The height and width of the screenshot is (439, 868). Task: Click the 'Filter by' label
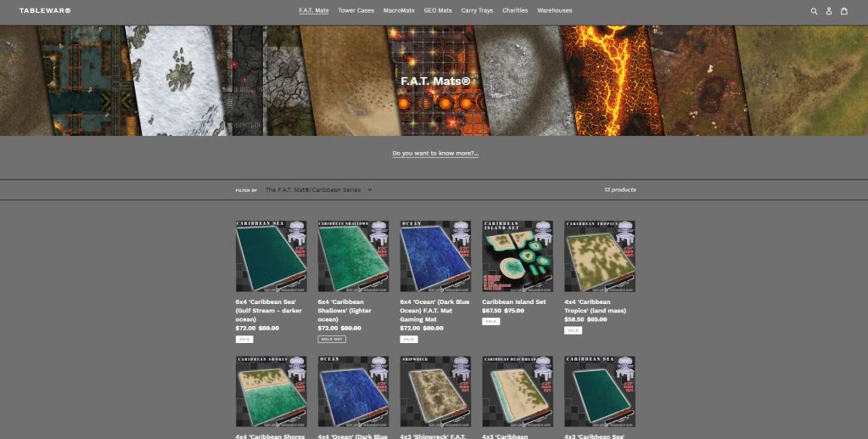[x=246, y=190]
